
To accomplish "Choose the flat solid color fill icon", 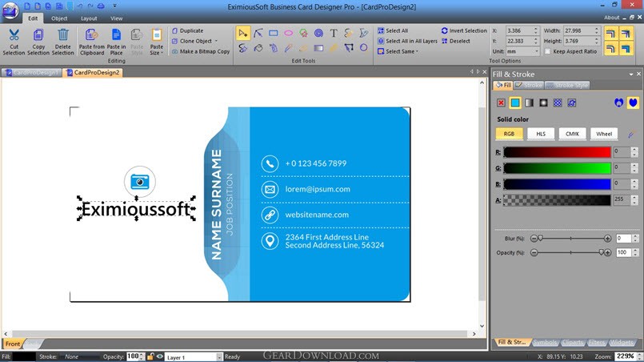I will [515, 103].
